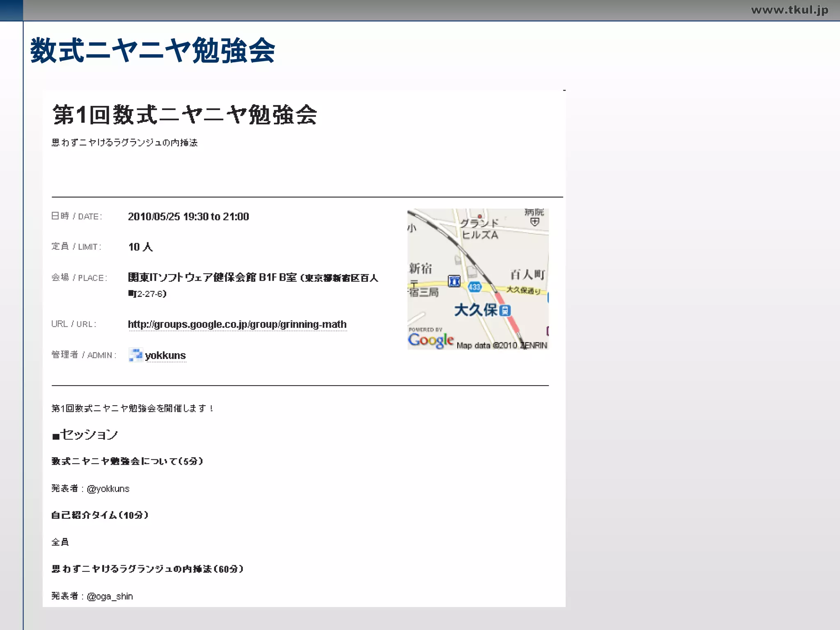Click the グランドヒルズA label on map
Screen dimensions: 840x630
[479, 229]
